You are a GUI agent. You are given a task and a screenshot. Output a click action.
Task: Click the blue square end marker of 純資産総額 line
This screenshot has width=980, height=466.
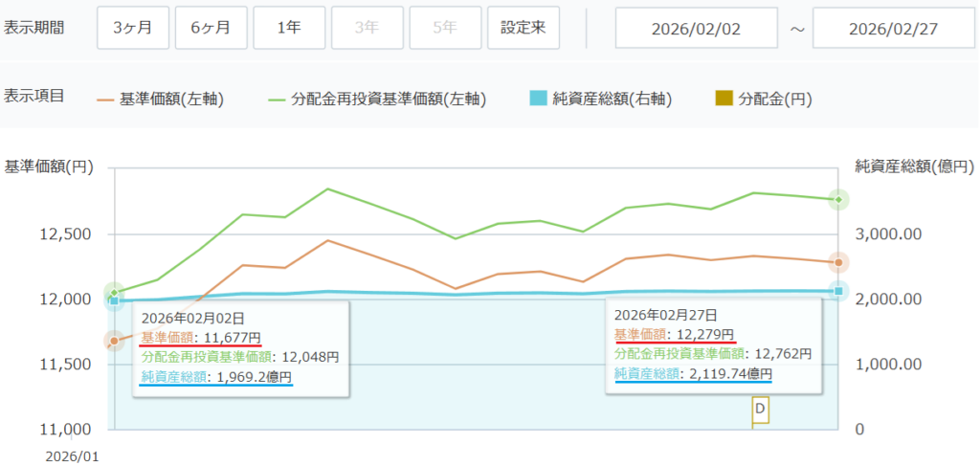[838, 291]
